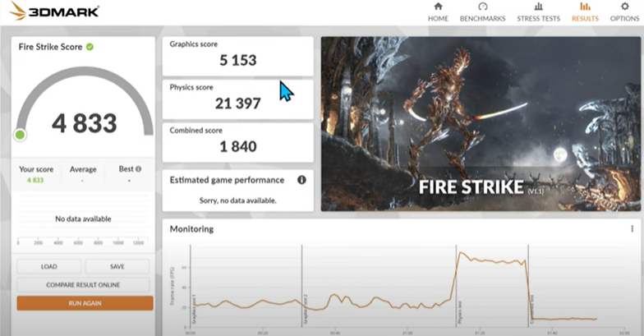644x336 pixels.
Task: Click the Graphics score label
Action: click(x=194, y=44)
